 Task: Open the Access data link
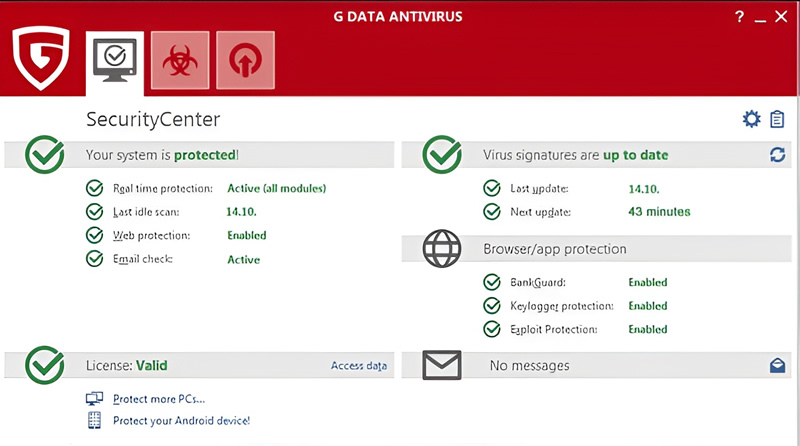click(359, 365)
